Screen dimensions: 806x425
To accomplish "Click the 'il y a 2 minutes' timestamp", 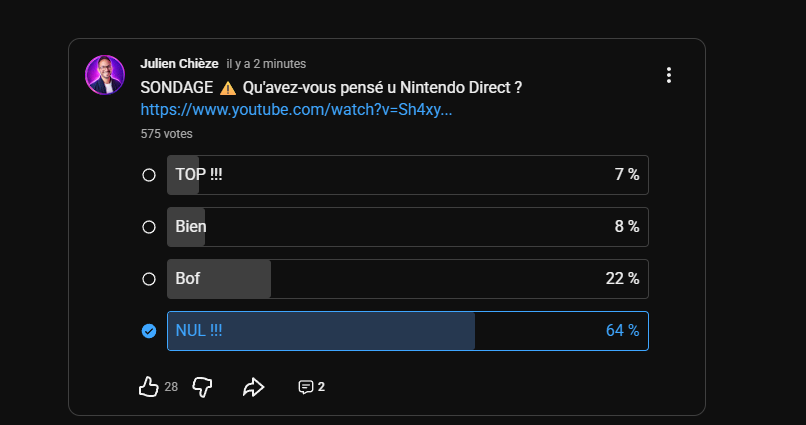I will tap(266, 64).
